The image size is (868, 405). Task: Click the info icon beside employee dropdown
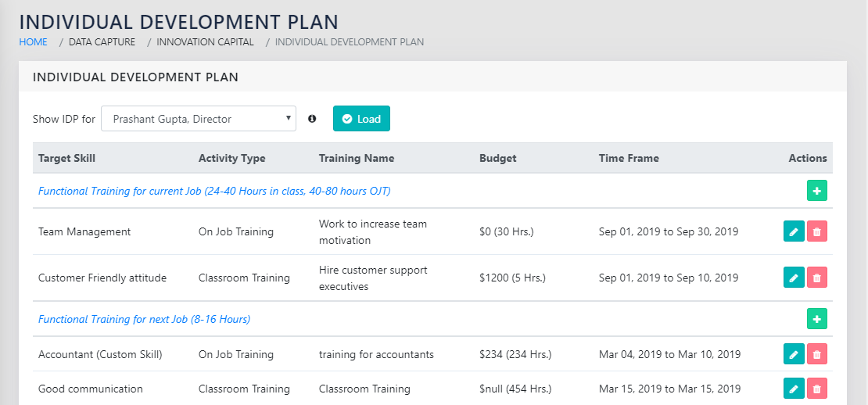312,119
